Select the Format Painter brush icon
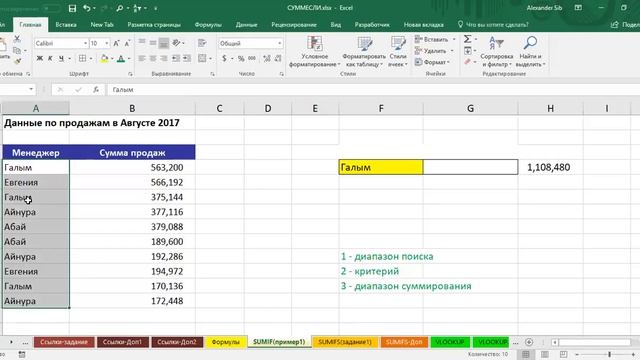The width and height of the screenshot is (640, 360). (x=17, y=61)
